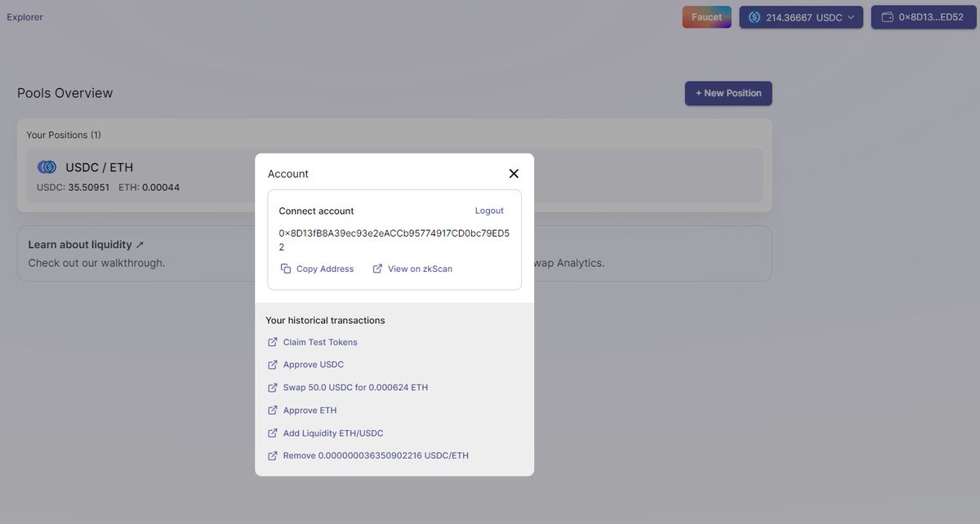This screenshot has width=980, height=524.
Task: Click the wallet icon in address button
Action: [x=887, y=17]
